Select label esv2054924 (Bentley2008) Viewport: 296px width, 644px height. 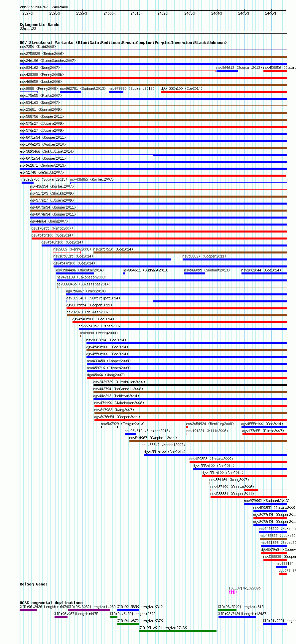point(210,424)
